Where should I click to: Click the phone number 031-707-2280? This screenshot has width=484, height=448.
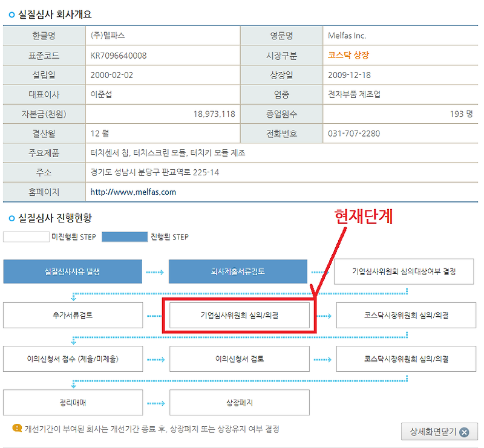pyautogui.click(x=354, y=134)
